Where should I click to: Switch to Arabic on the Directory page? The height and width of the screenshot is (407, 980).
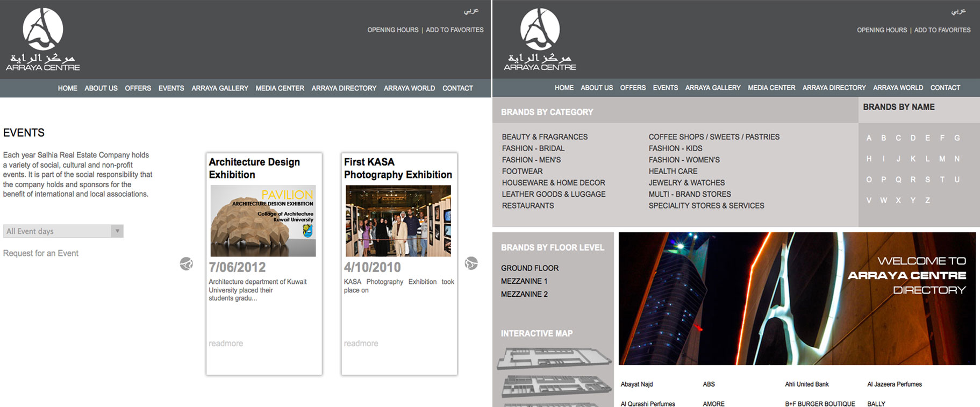point(958,11)
